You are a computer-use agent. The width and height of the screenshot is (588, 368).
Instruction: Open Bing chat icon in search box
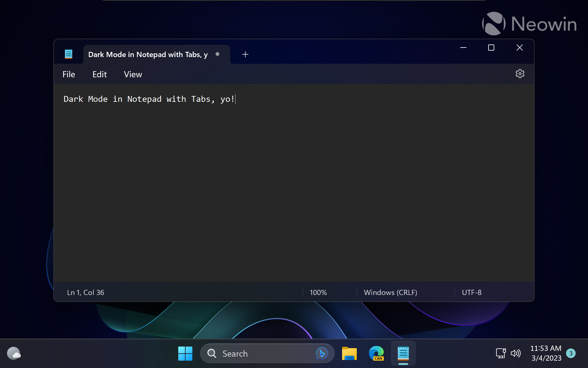pos(322,354)
